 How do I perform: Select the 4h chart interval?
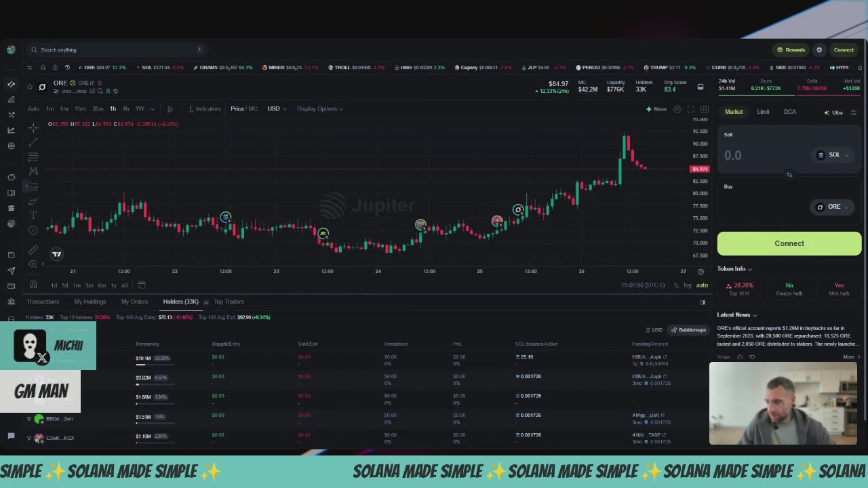tap(125, 108)
